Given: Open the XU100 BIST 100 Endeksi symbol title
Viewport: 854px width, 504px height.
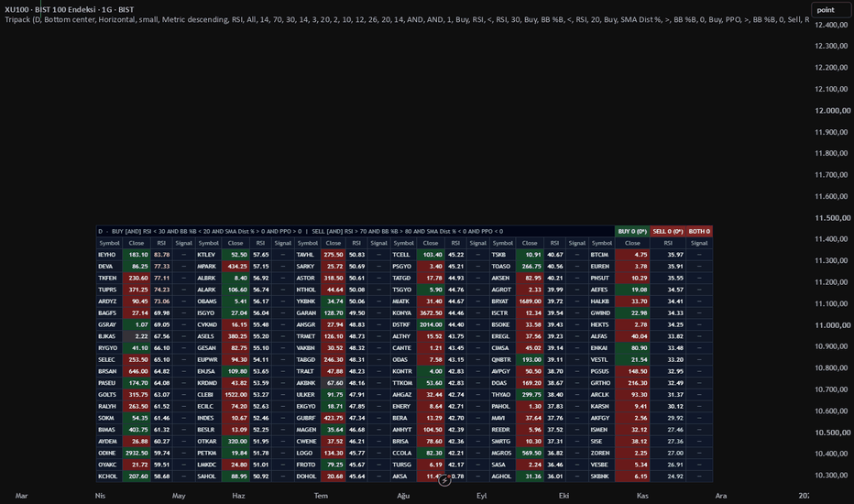Looking at the screenshot, I should (x=69, y=9).
